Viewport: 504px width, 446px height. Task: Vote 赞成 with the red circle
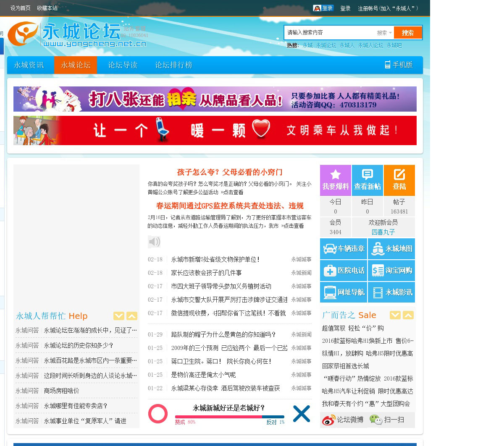click(158, 414)
